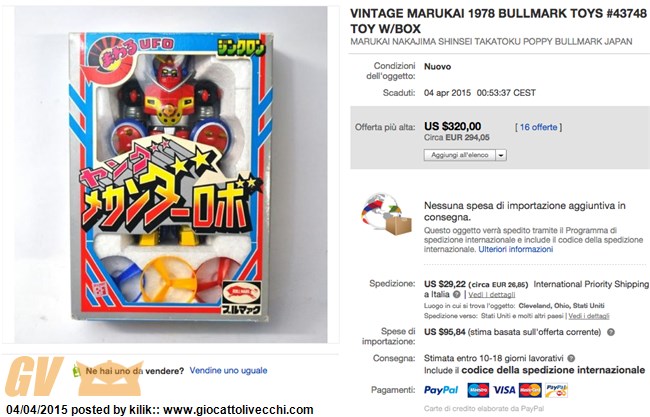650x417 pixels.
Task: Click the help icon next to 'a Italia'
Action: tap(456, 295)
